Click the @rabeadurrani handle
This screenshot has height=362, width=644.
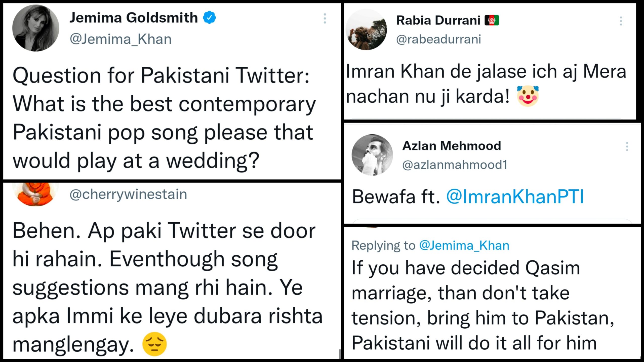coord(438,39)
